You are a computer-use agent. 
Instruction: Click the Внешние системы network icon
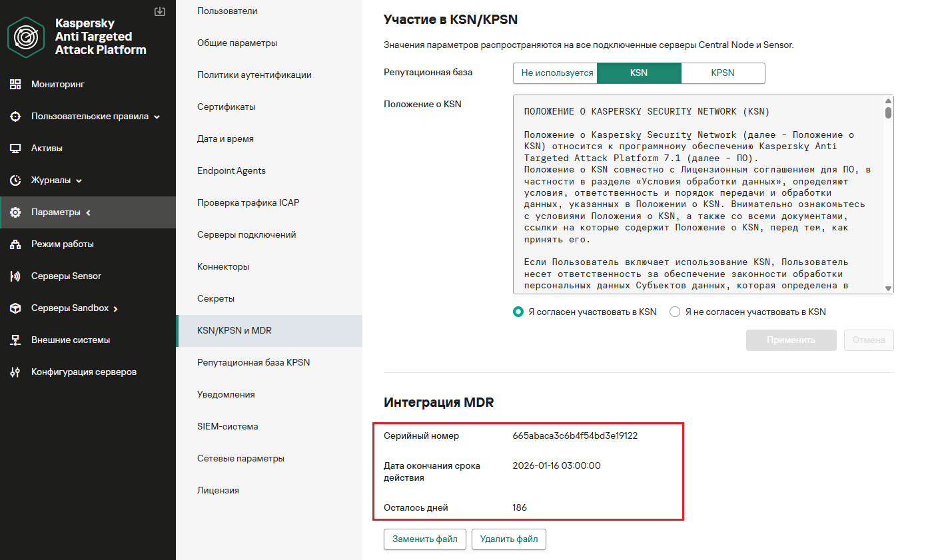tap(15, 340)
